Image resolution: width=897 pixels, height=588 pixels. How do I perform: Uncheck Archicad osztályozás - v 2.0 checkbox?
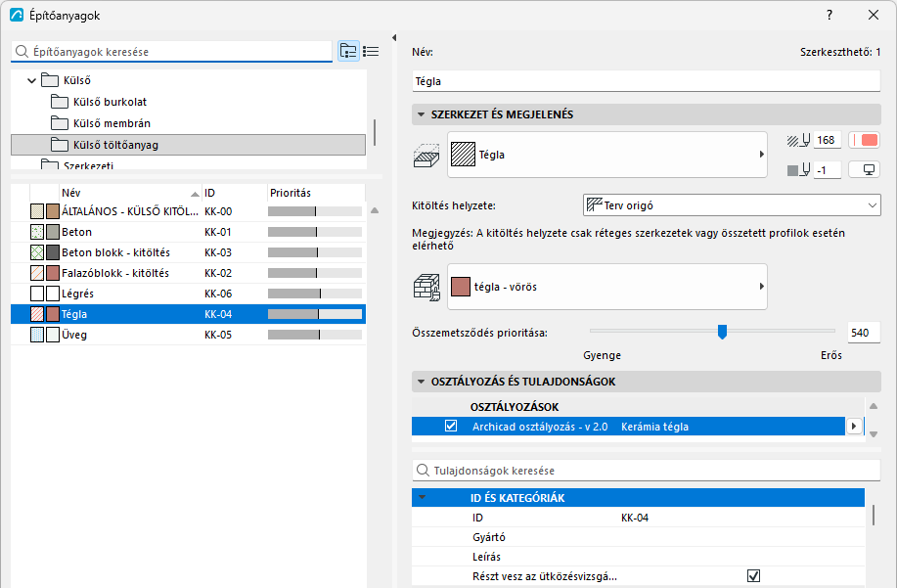point(451,427)
